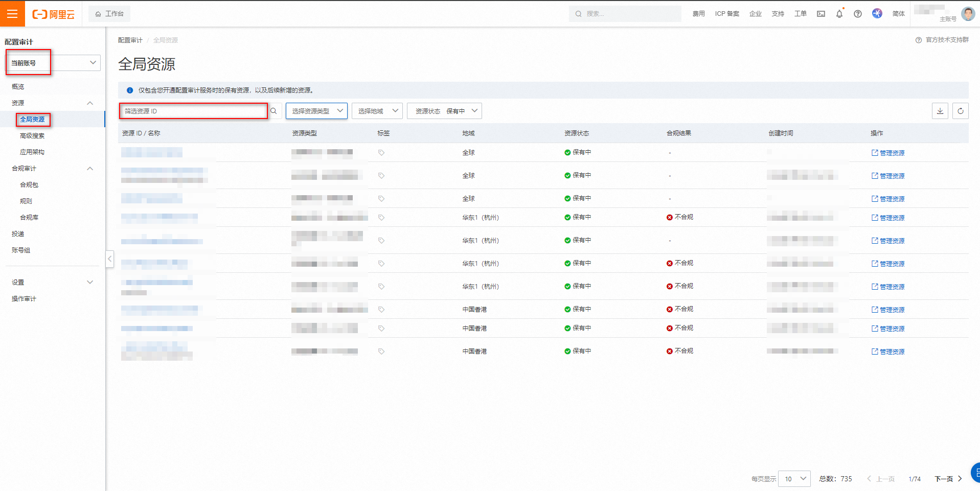Click the info icon in the notice banner
Image resolution: width=980 pixels, height=491 pixels.
click(x=130, y=90)
